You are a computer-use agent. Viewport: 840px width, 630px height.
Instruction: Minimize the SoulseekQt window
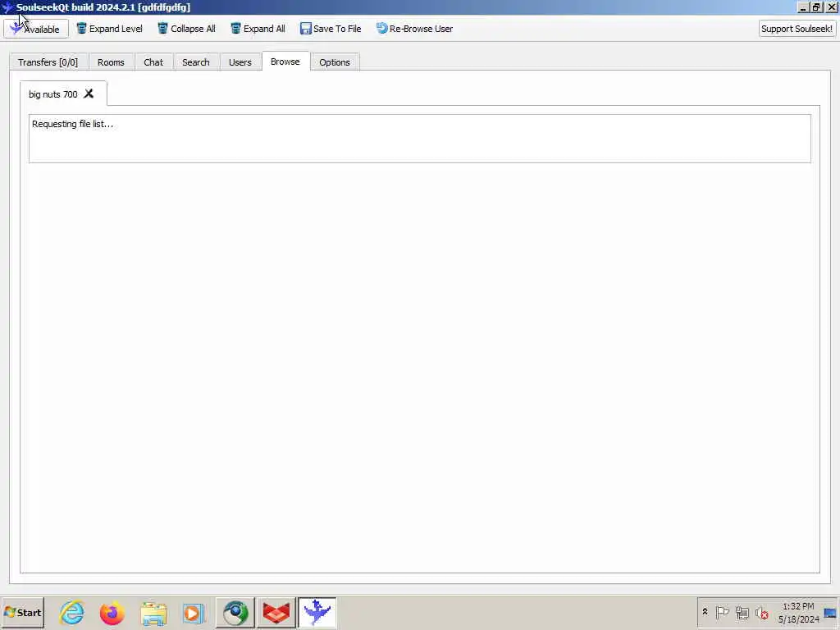pyautogui.click(x=803, y=7)
